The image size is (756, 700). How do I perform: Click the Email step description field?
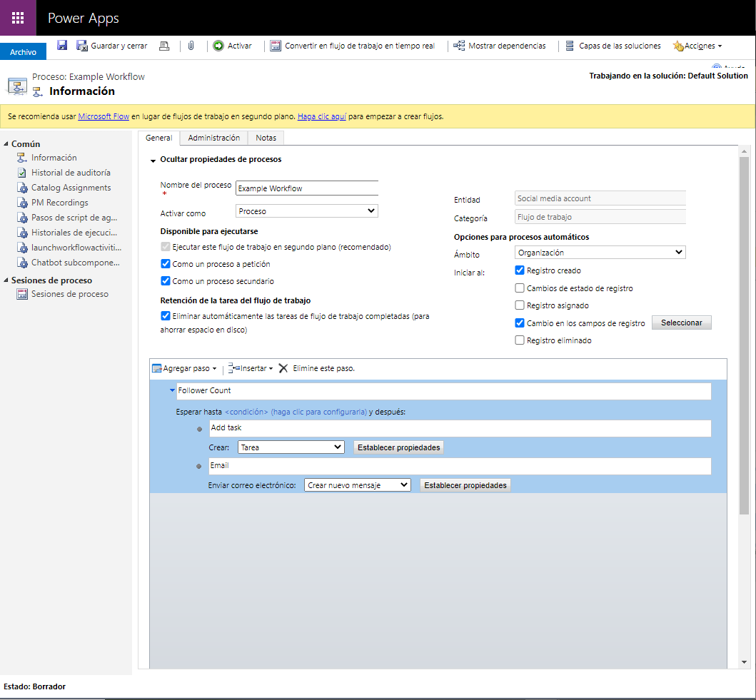[x=460, y=465]
